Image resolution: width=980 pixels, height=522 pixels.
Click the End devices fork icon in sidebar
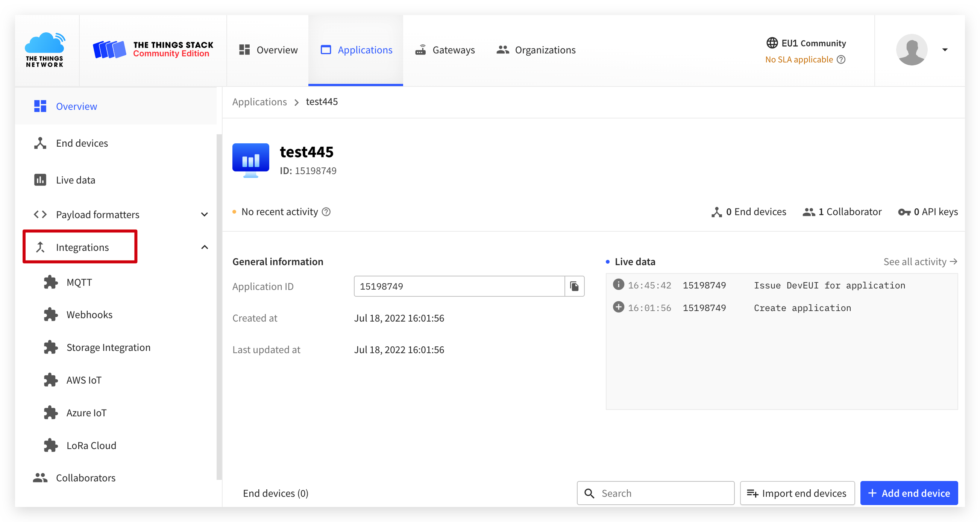(40, 143)
